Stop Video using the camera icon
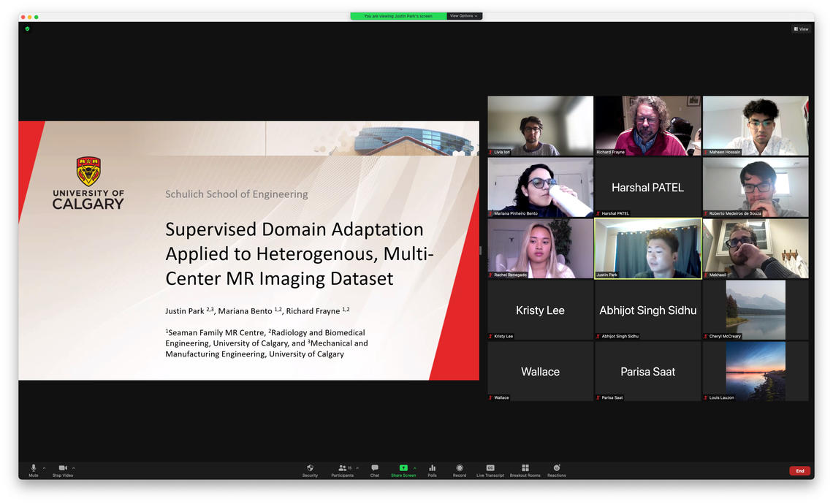Screen dimensions: 833x504 pos(63,468)
